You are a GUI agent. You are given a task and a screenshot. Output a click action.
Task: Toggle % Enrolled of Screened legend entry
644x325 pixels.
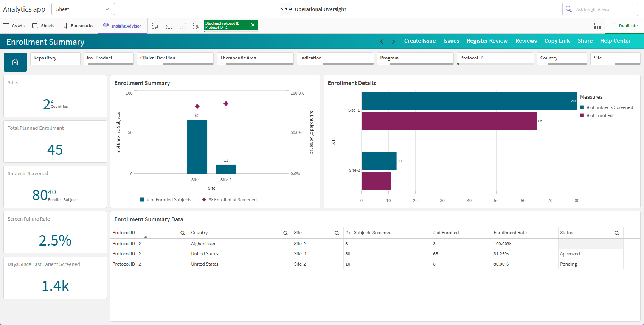click(230, 200)
